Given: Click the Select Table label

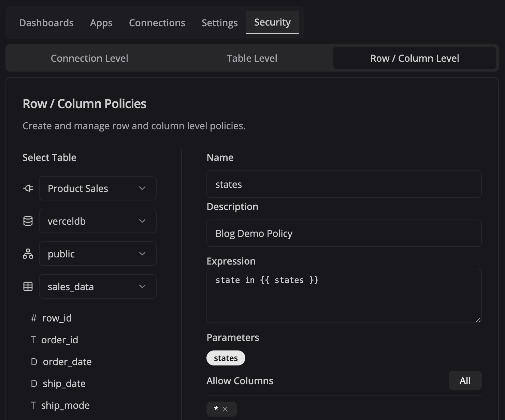Looking at the screenshot, I should (49, 157).
